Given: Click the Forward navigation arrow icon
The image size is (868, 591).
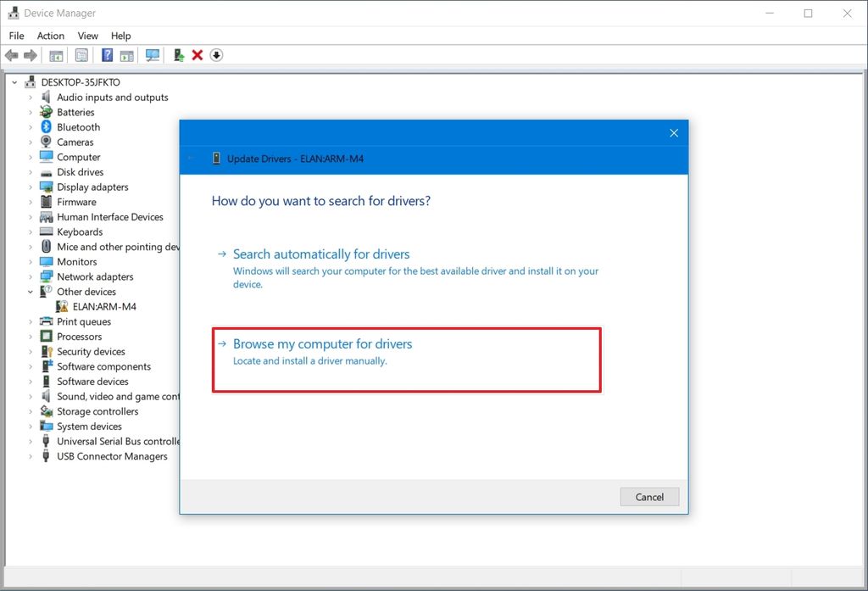Looking at the screenshot, I should (31, 54).
